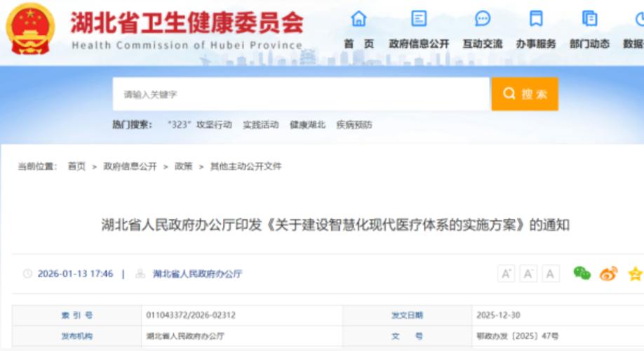Viewport: 644px width, 351px height.
Task: Click the magnifier icon in search button
Action: (509, 93)
